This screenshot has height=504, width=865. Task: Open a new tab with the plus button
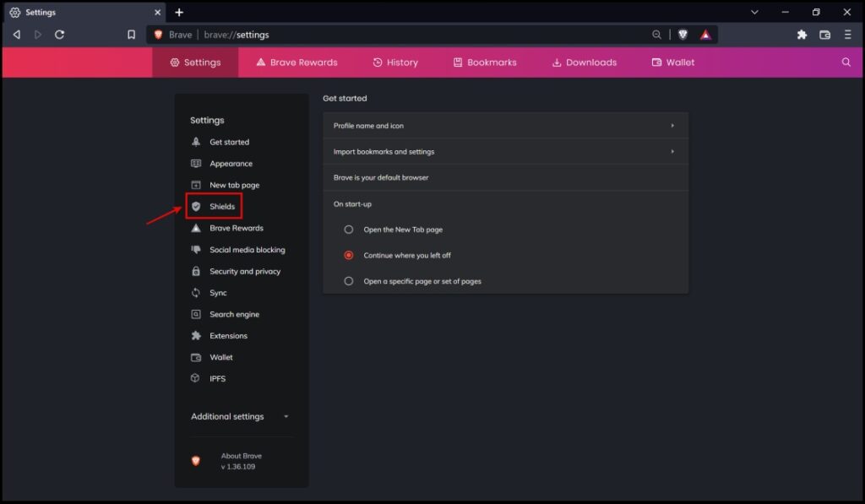pyautogui.click(x=179, y=12)
